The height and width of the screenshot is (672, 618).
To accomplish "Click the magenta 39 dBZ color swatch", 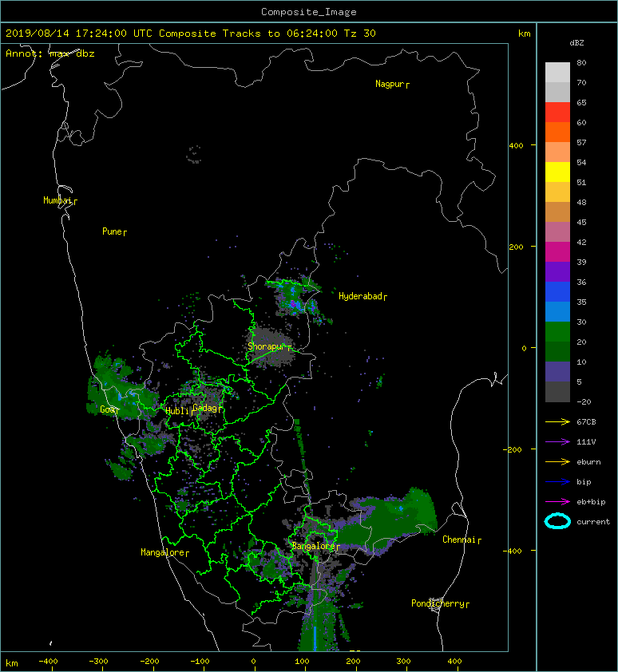I will point(557,251).
